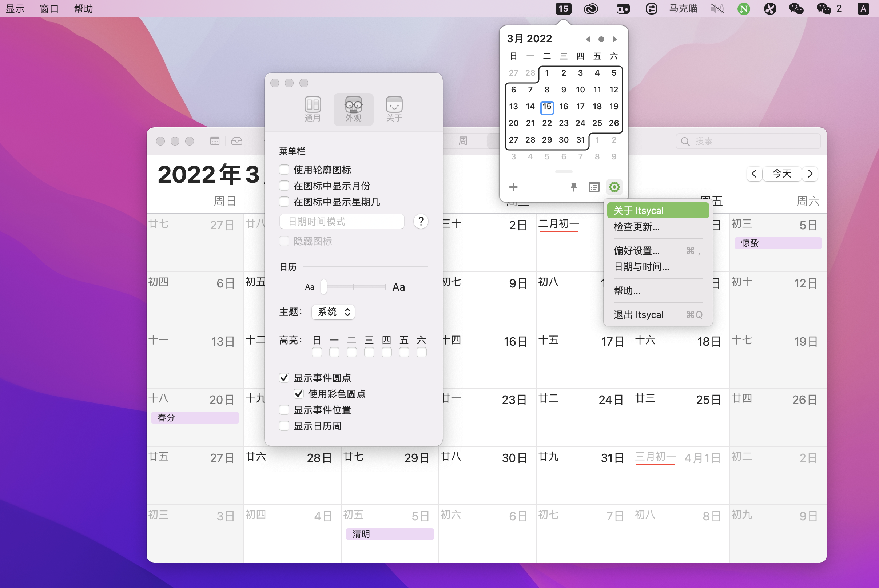Click the Itsycal gear settings icon
The width and height of the screenshot is (879, 588).
click(x=614, y=187)
